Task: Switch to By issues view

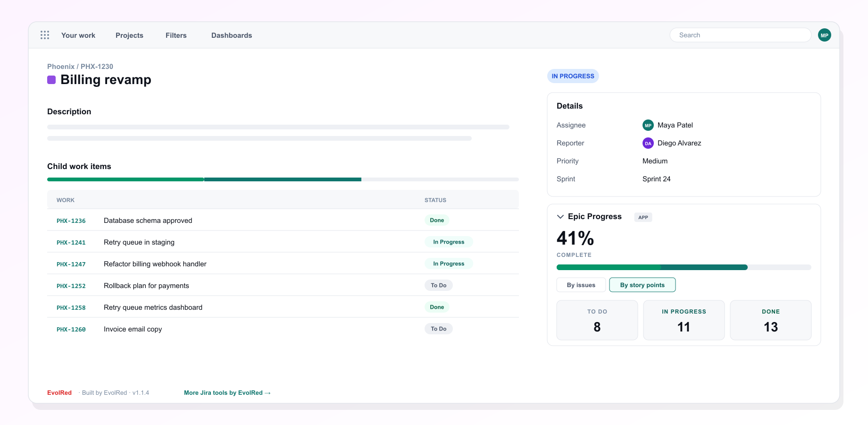Action: click(x=581, y=285)
